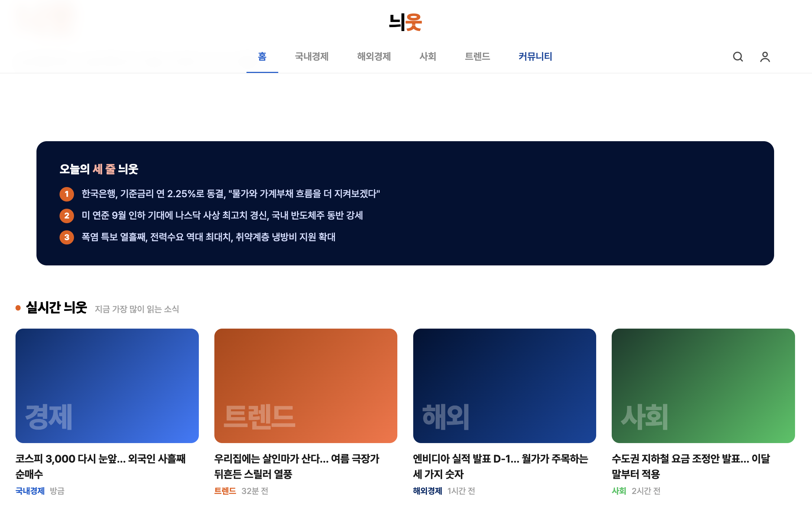
Task: Open headline about 한국은행 기준금리 동결
Action: pos(231,194)
